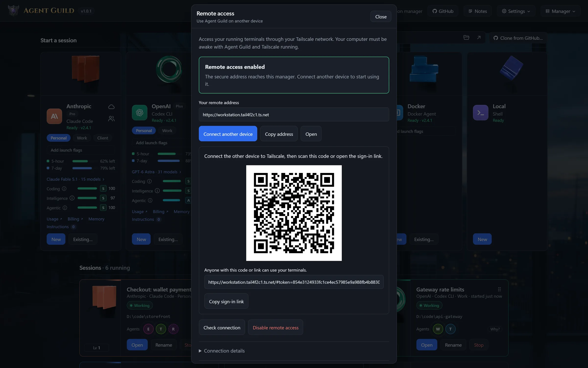Expand GPT-6 Astra models list
Screen dimensions: 588x368
point(157,172)
